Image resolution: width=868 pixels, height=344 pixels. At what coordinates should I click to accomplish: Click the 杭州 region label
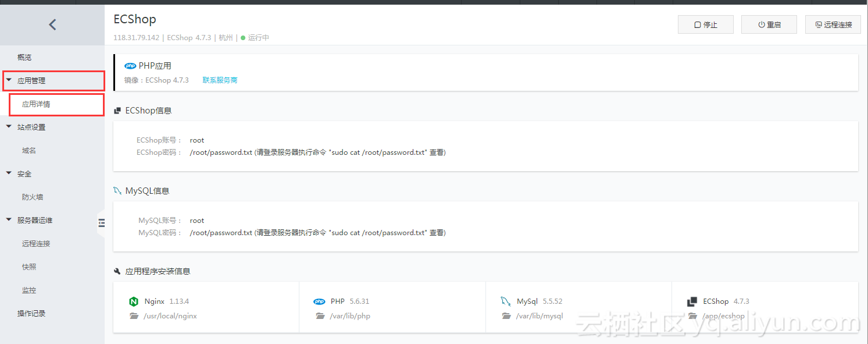[226, 38]
